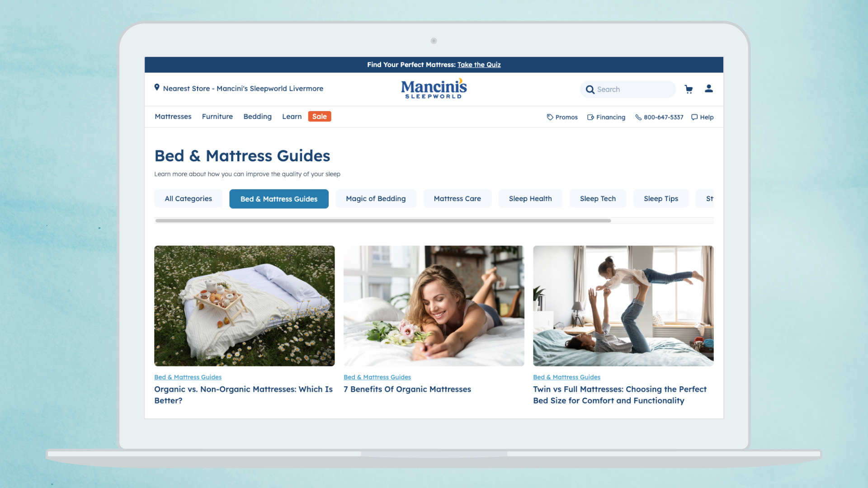This screenshot has width=868, height=488.
Task: Click the Take the Quiz link
Action: (479, 65)
